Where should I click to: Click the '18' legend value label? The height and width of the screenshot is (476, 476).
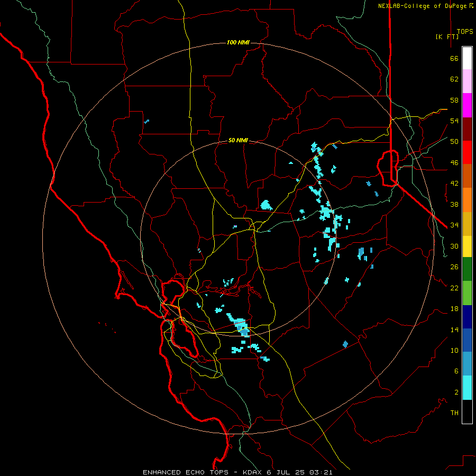point(454,309)
